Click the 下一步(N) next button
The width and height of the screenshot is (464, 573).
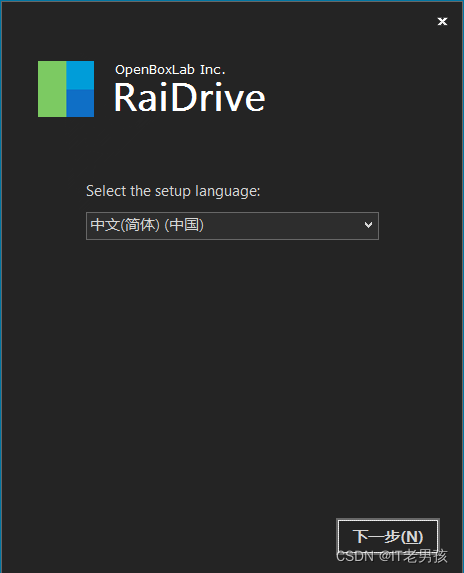[x=388, y=537]
